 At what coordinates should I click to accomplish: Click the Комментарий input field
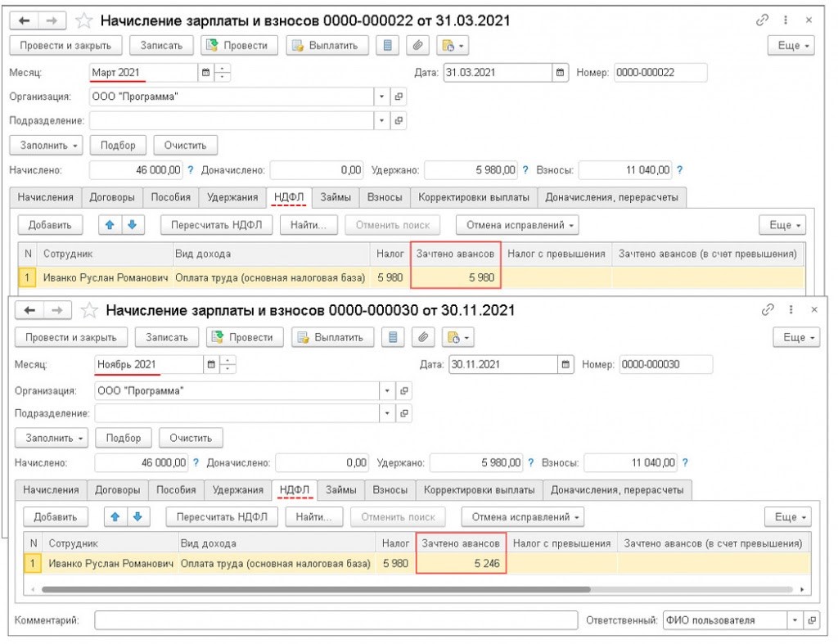[334, 620]
